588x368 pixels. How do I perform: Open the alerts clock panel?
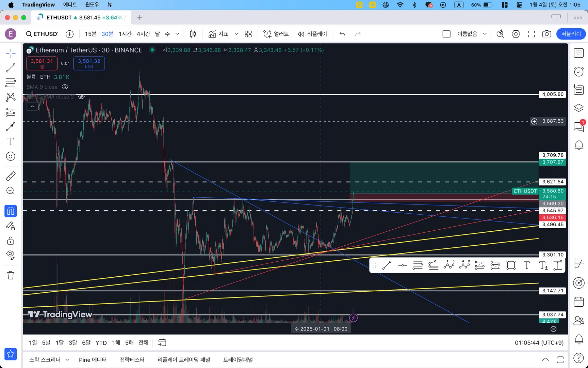[x=578, y=72]
